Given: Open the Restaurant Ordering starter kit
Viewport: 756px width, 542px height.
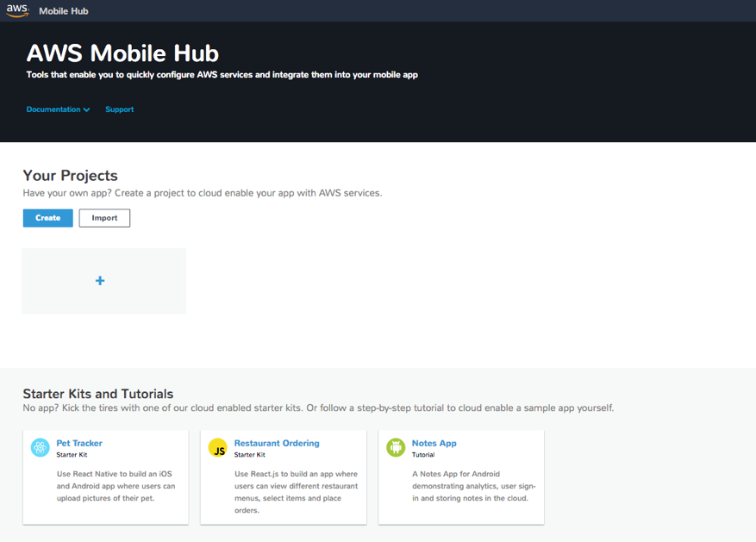Looking at the screenshot, I should (277, 443).
